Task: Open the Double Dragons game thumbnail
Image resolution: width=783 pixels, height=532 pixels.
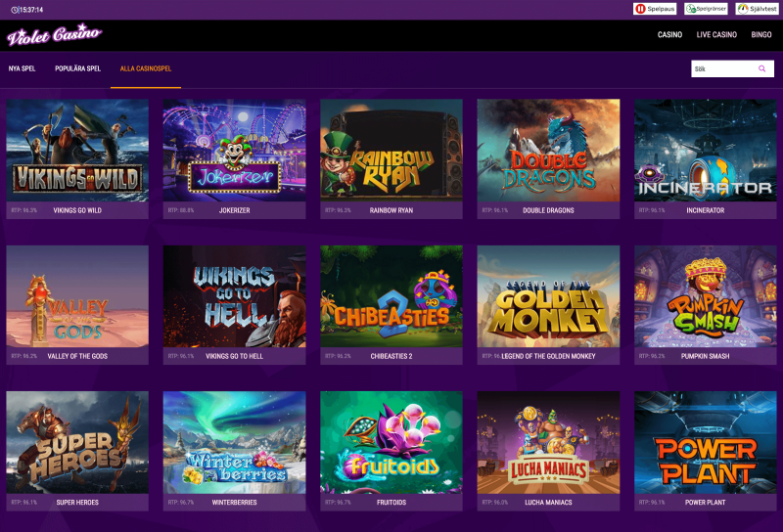Action: pyautogui.click(x=548, y=151)
